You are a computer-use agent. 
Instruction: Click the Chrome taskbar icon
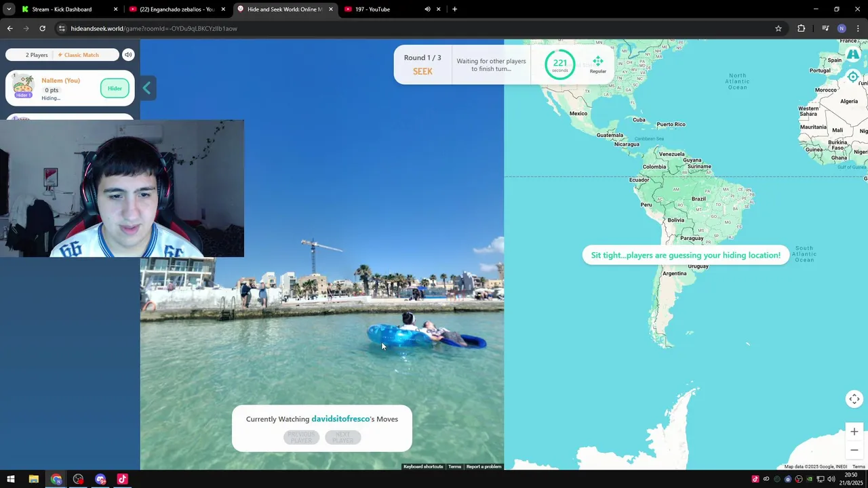point(56,479)
